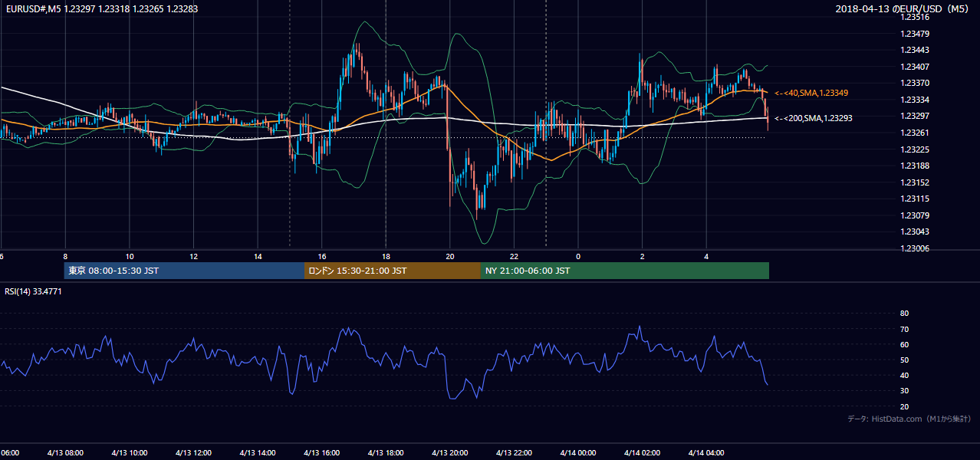
Task: Click hour label 12 below price chart
Action: pos(194,257)
